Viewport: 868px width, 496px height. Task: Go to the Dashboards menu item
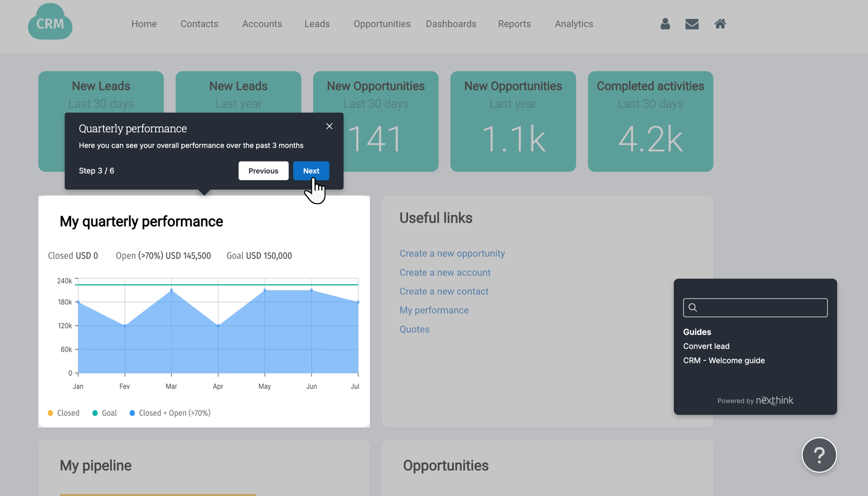coord(451,24)
